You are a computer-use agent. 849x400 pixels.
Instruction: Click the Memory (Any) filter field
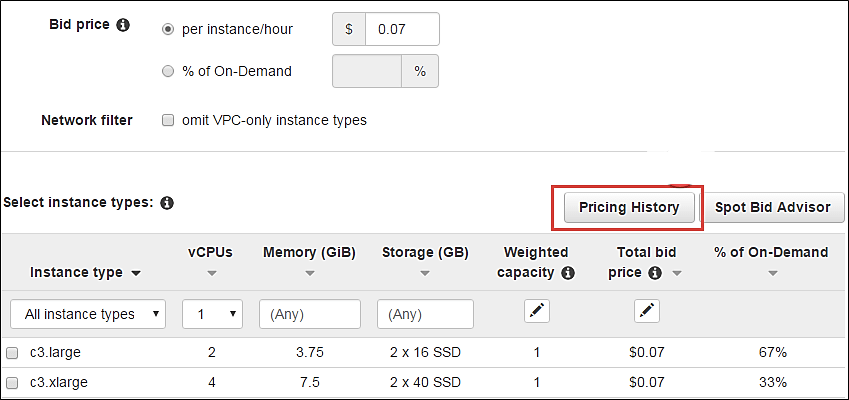coord(309,314)
